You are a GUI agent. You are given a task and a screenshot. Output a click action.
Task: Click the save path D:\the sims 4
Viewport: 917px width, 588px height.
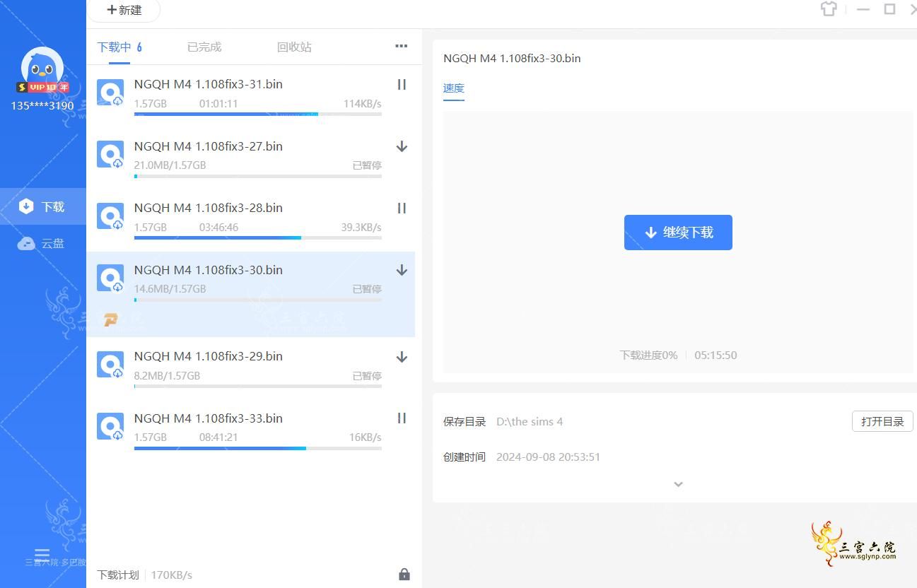tap(530, 422)
